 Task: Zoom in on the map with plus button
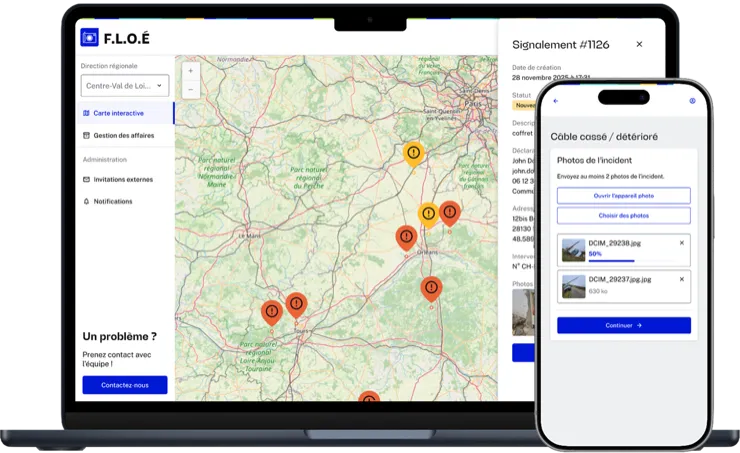(x=191, y=71)
